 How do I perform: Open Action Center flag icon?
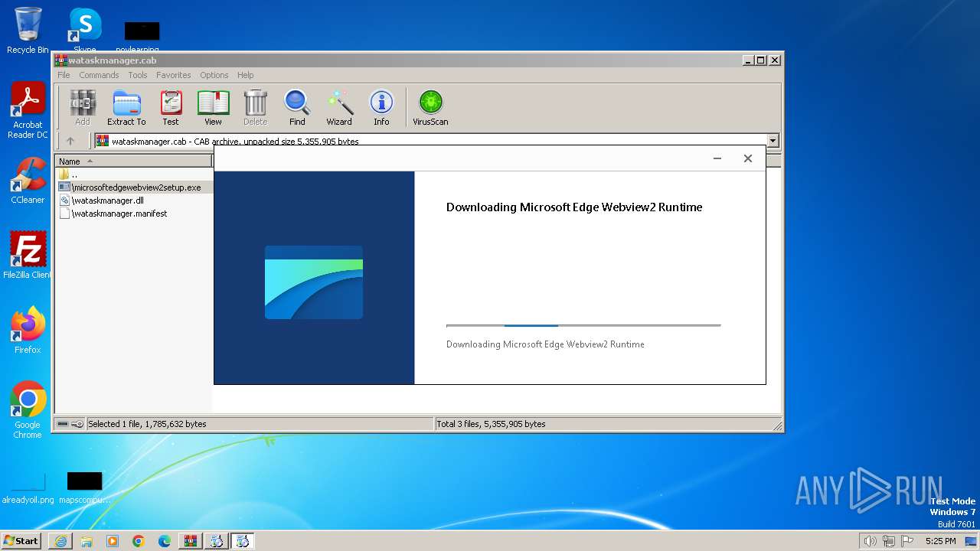(908, 541)
